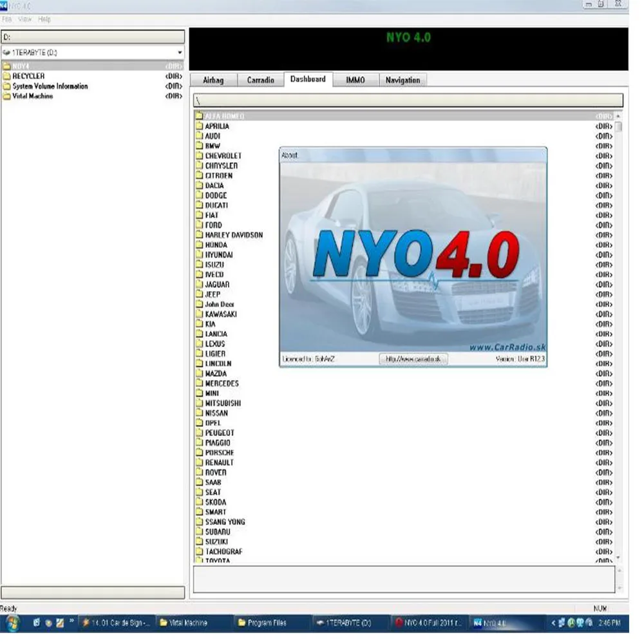Open the Windows Start button
This screenshot has width=644, height=644.
point(13,623)
